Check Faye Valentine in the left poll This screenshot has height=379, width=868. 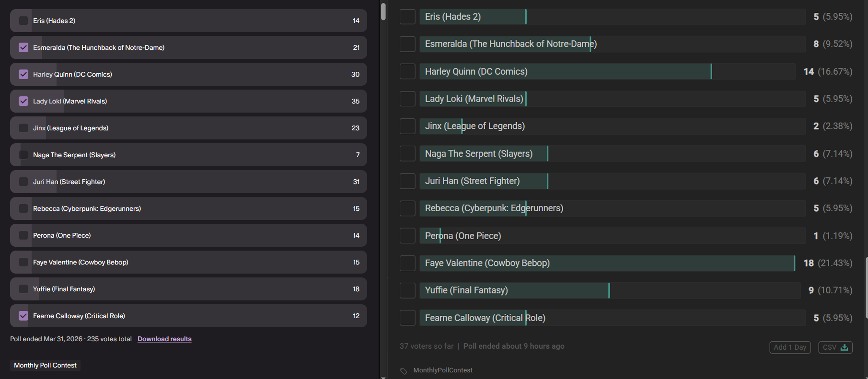(x=23, y=262)
